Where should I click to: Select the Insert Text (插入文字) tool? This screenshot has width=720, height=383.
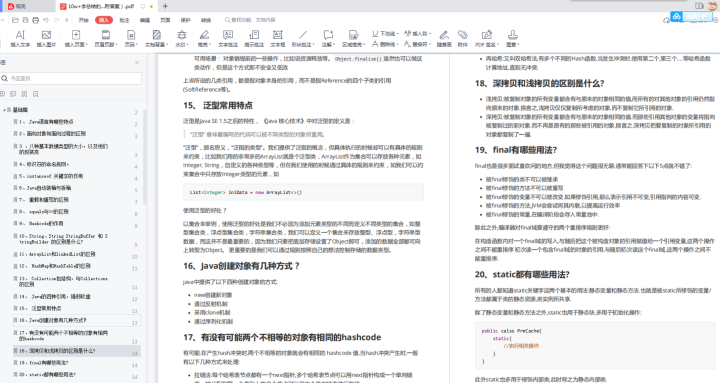coord(20,39)
